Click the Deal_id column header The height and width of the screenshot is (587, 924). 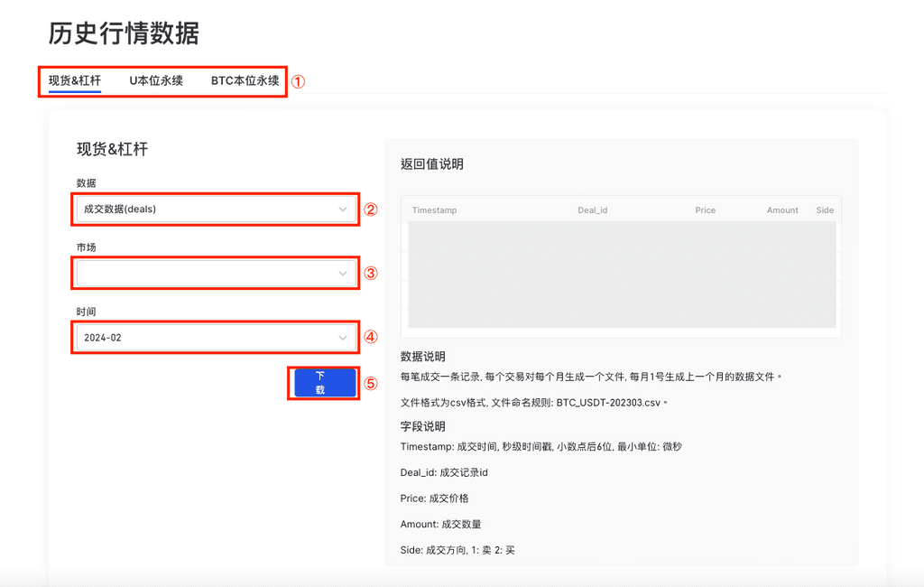point(592,210)
